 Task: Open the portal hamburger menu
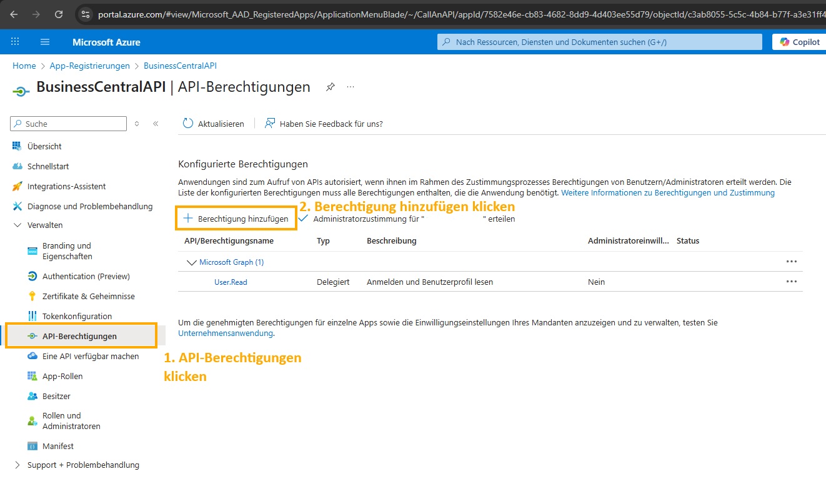click(45, 42)
